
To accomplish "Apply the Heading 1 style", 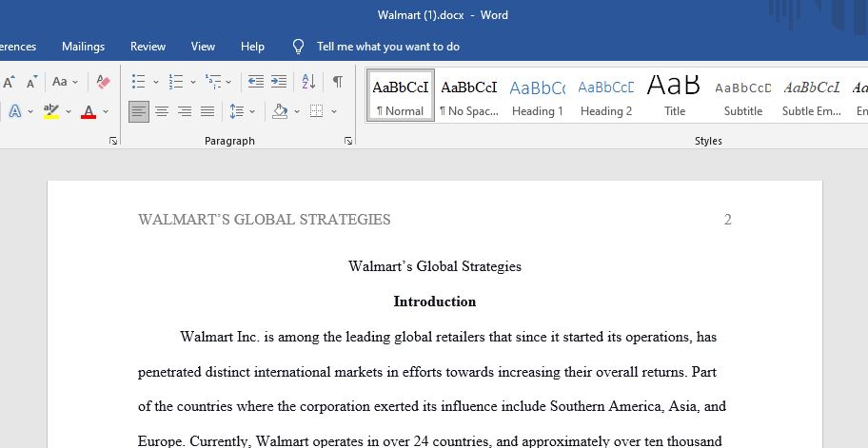I will tap(537, 95).
